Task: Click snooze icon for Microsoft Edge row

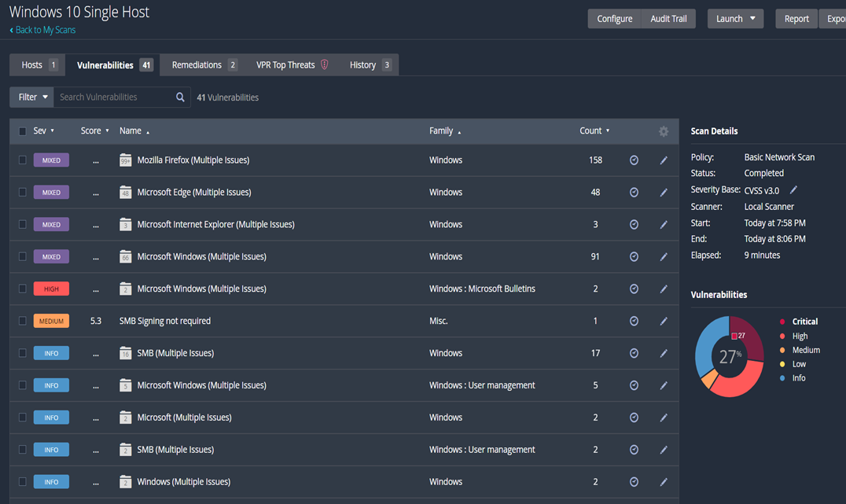Action: tap(634, 192)
